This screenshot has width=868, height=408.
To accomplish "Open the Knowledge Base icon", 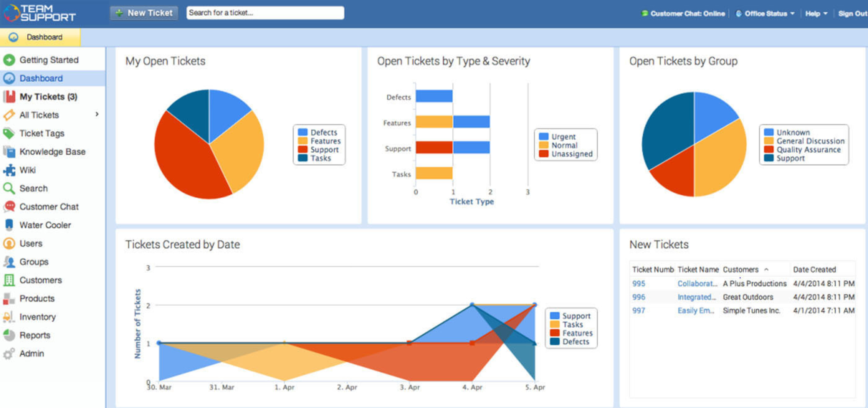I will (9, 152).
